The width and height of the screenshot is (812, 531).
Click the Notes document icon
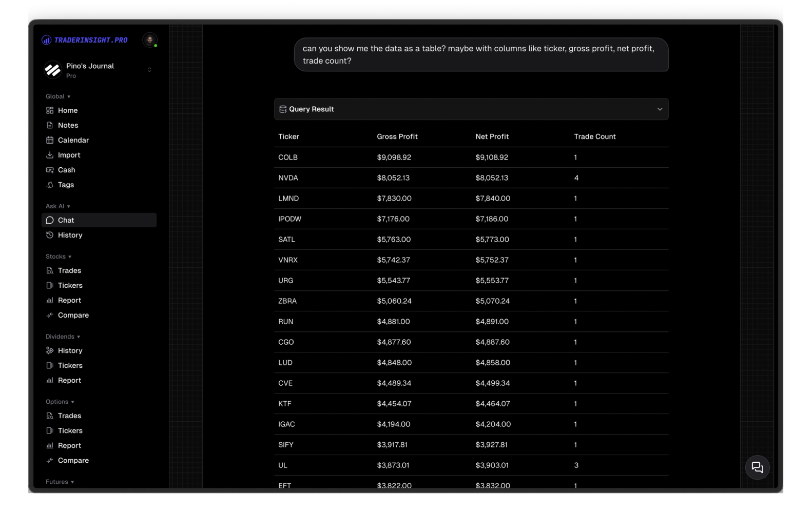point(50,125)
